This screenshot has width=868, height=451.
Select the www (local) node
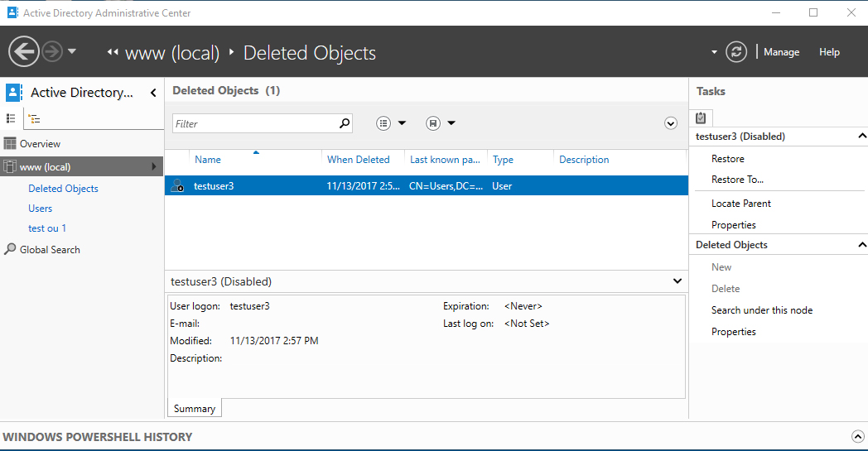tap(82, 166)
